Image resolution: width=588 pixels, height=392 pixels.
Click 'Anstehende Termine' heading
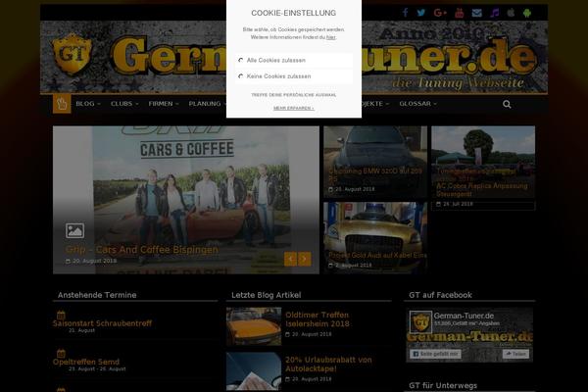(x=97, y=295)
